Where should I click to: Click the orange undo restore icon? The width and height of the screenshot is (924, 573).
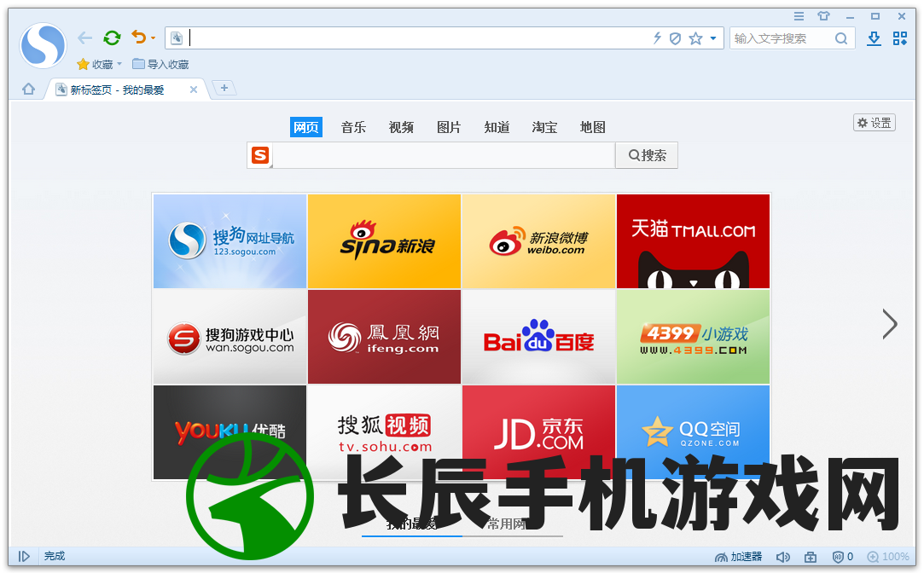coord(138,38)
